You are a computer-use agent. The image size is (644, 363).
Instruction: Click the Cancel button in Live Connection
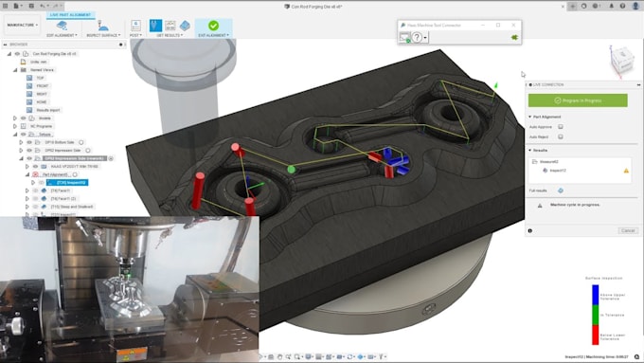pos(628,230)
